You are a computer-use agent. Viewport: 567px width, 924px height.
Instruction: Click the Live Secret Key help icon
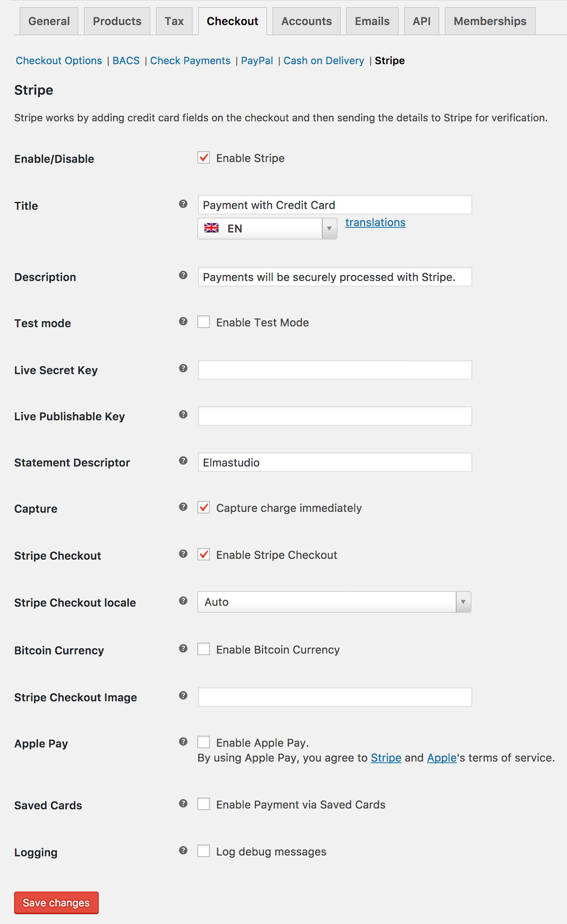pos(183,368)
